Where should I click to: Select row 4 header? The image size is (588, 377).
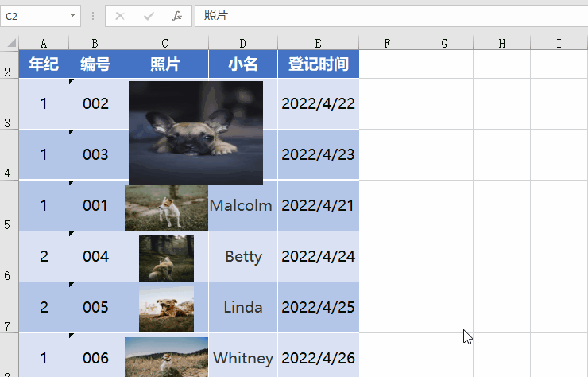click(10, 155)
